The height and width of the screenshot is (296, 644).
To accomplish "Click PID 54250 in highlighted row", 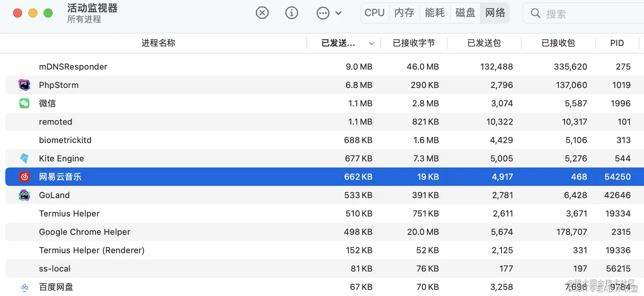I will tap(618, 177).
